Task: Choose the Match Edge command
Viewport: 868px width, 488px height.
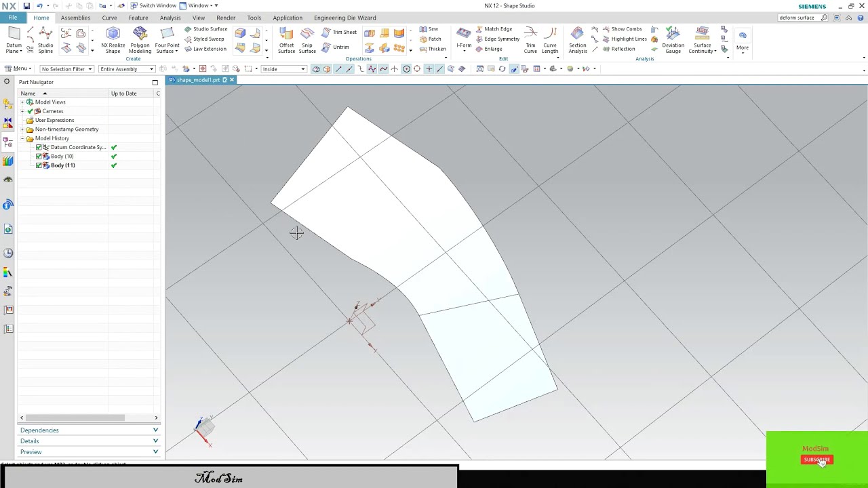Action: [x=494, y=29]
